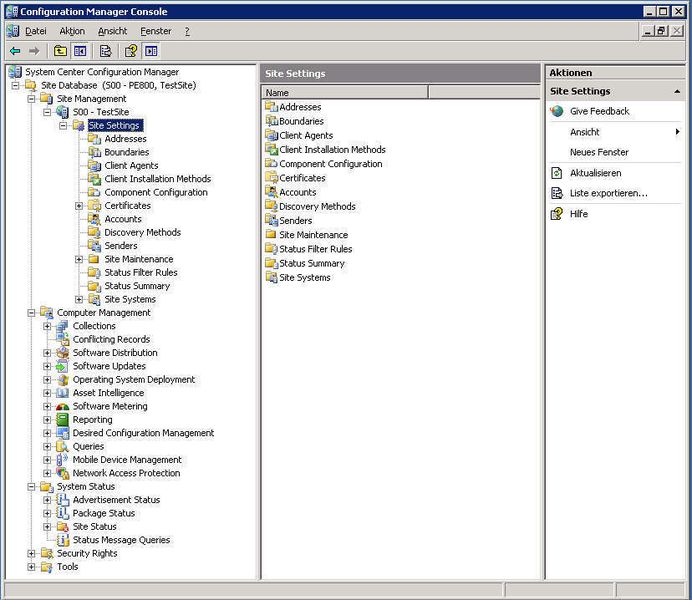Viewport: 692px width, 600px height.
Task: Select Desired Configuration Management tree item
Action: point(143,433)
